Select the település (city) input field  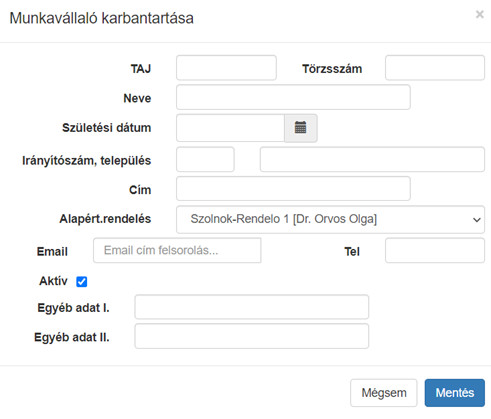372,159
